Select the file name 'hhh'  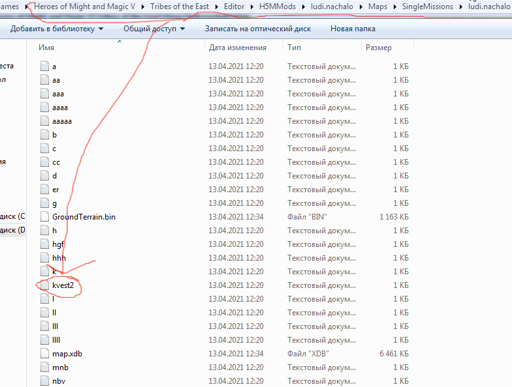click(x=59, y=258)
